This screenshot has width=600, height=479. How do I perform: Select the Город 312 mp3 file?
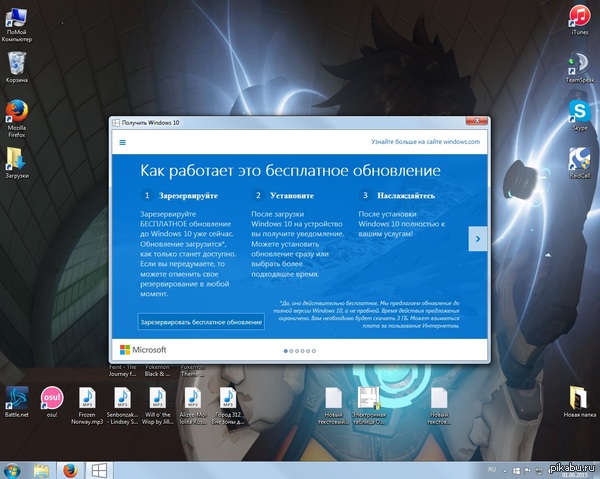pos(228,406)
